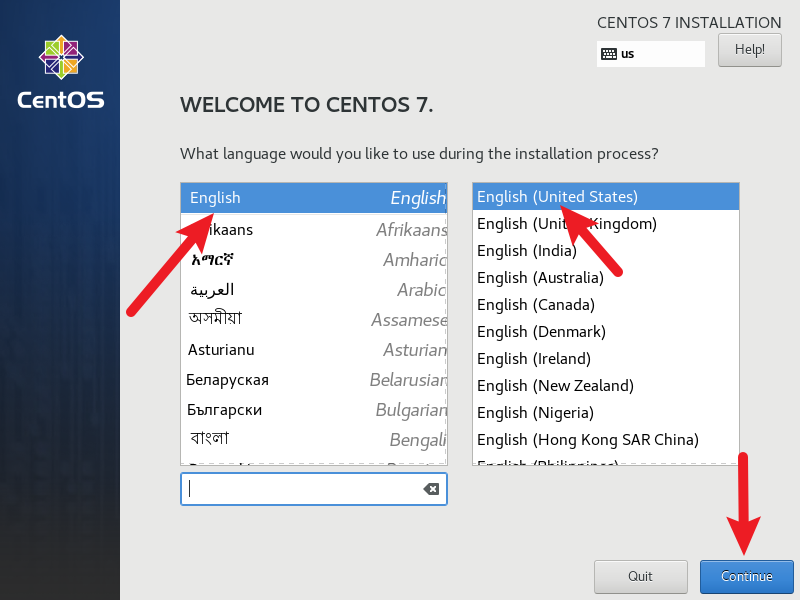
Task: Select Assamese in the language list
Action: coord(314,320)
